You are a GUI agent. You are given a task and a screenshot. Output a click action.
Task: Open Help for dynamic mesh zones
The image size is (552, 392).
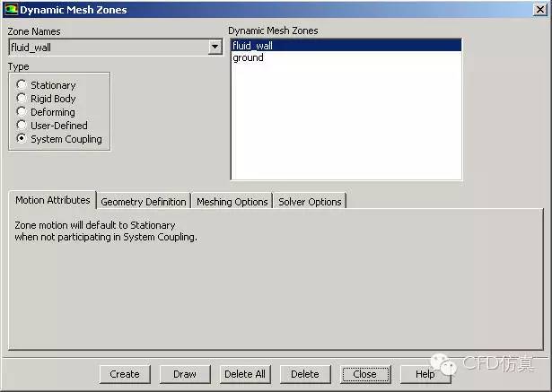(425, 374)
